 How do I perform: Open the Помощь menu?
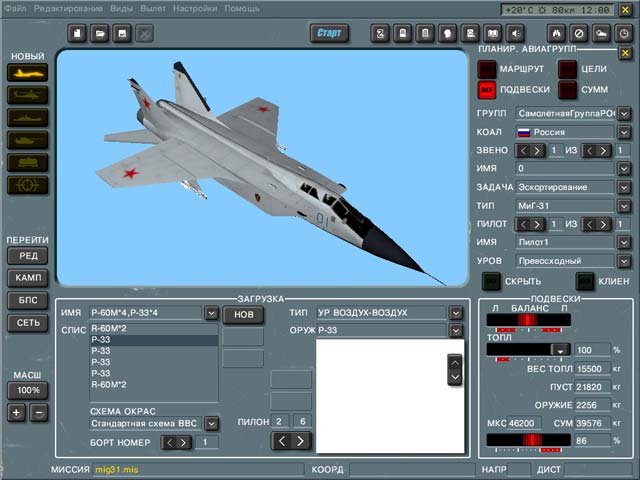(242, 9)
